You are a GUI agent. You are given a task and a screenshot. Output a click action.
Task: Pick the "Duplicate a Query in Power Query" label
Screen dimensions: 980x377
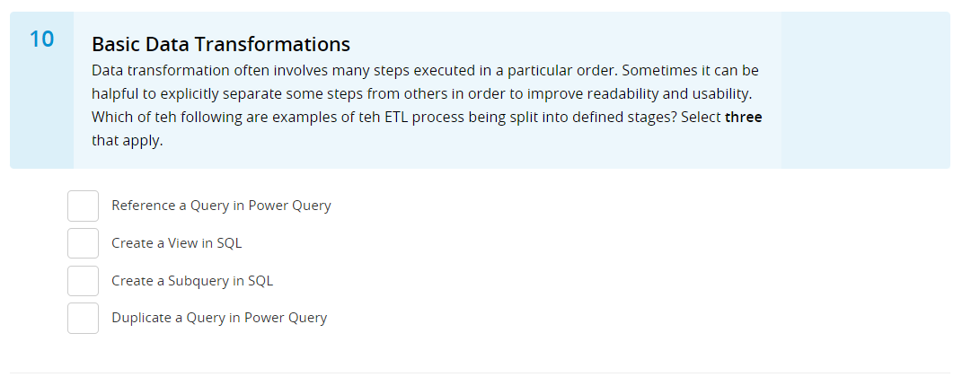pos(219,318)
